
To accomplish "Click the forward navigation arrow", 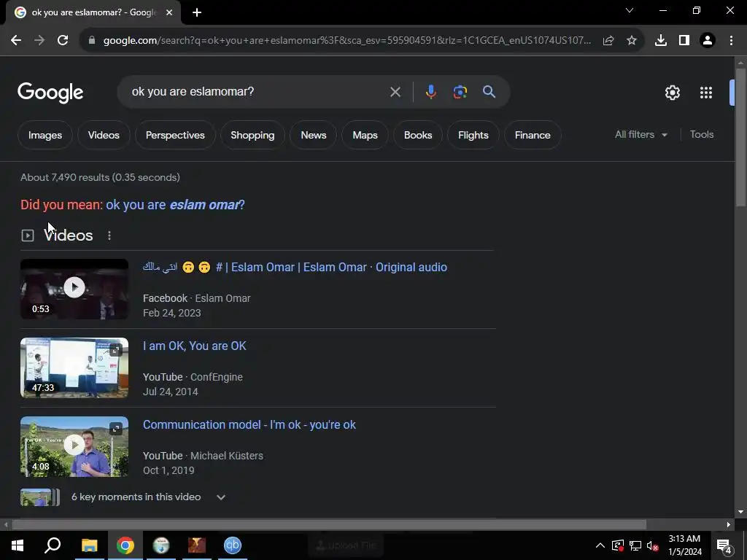I will point(39,41).
